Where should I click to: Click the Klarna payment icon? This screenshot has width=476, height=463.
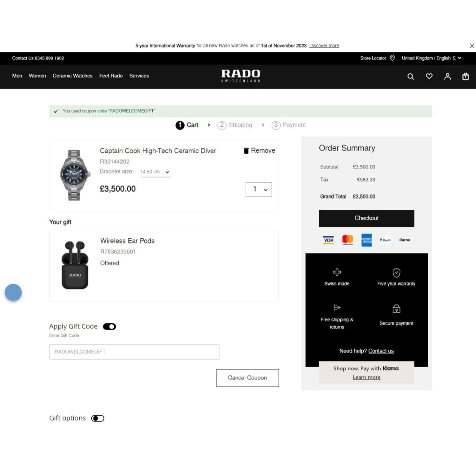[x=405, y=240]
